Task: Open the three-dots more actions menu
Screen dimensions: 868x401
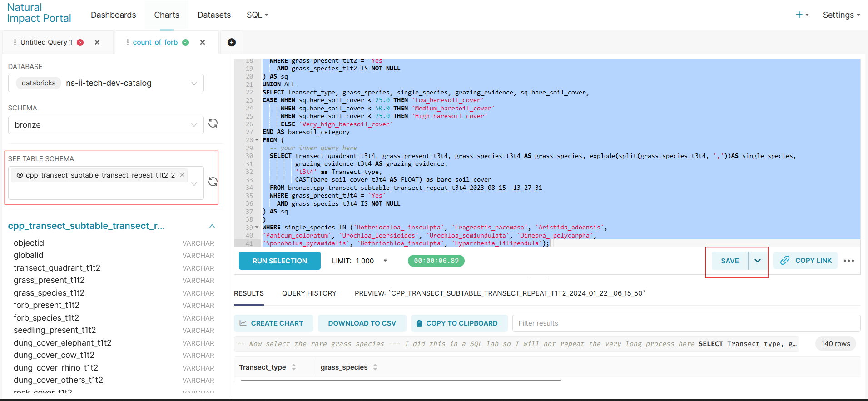Action: click(x=849, y=261)
